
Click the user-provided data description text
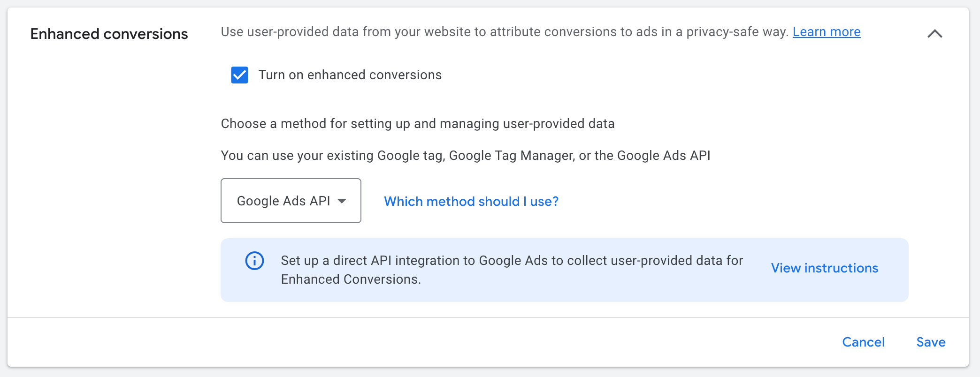click(x=504, y=32)
